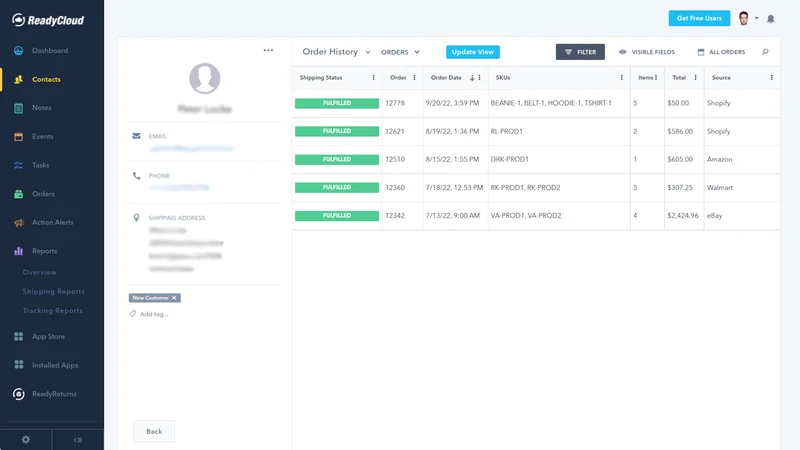800x450 pixels.
Task: Open settings gear at sidebar bottom
Action: click(x=26, y=439)
